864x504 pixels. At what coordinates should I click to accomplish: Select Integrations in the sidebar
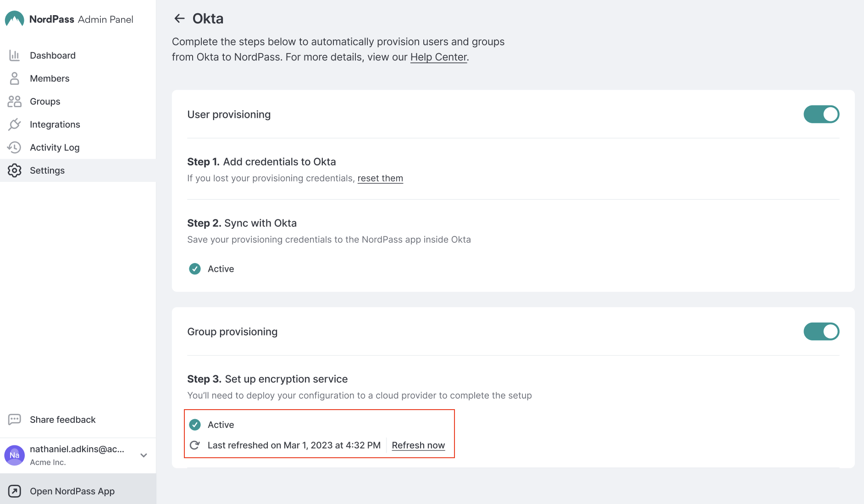[78, 124]
